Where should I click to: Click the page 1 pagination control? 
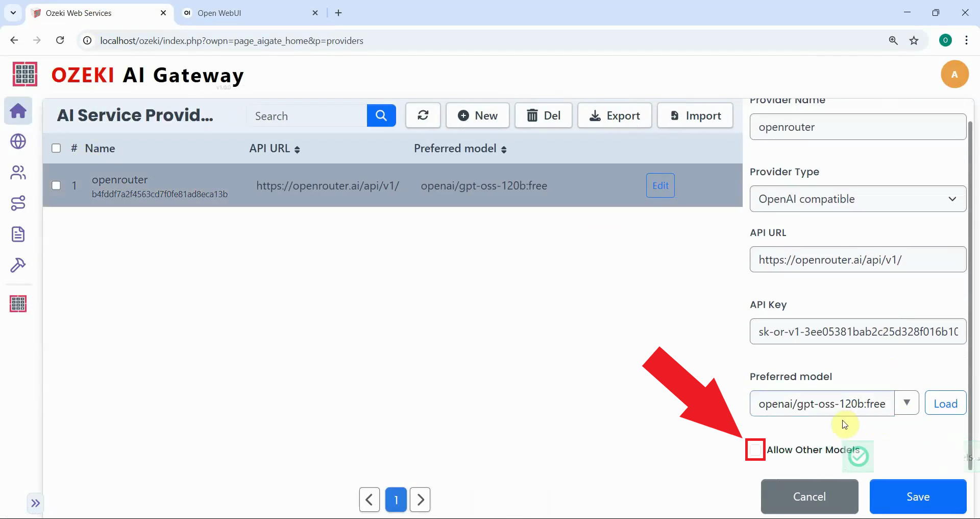396,499
